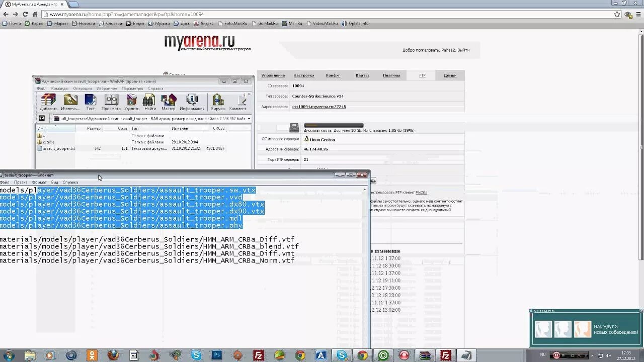The width and height of the screenshot is (644, 362).
Task: Select assault_trooper.txt in WinRAR list
Action: coord(59,148)
